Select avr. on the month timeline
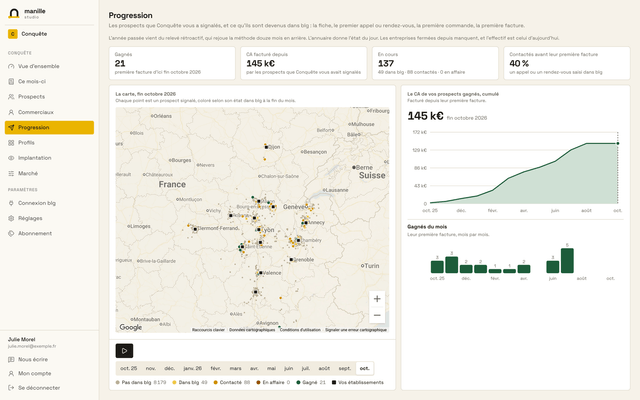Screen dimensions: 640x400 pos(254,368)
